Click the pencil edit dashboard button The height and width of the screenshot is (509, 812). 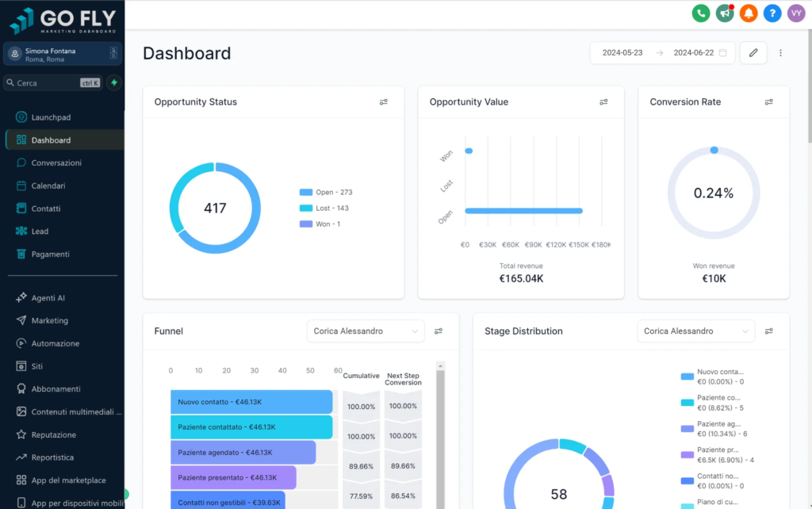[753, 53]
